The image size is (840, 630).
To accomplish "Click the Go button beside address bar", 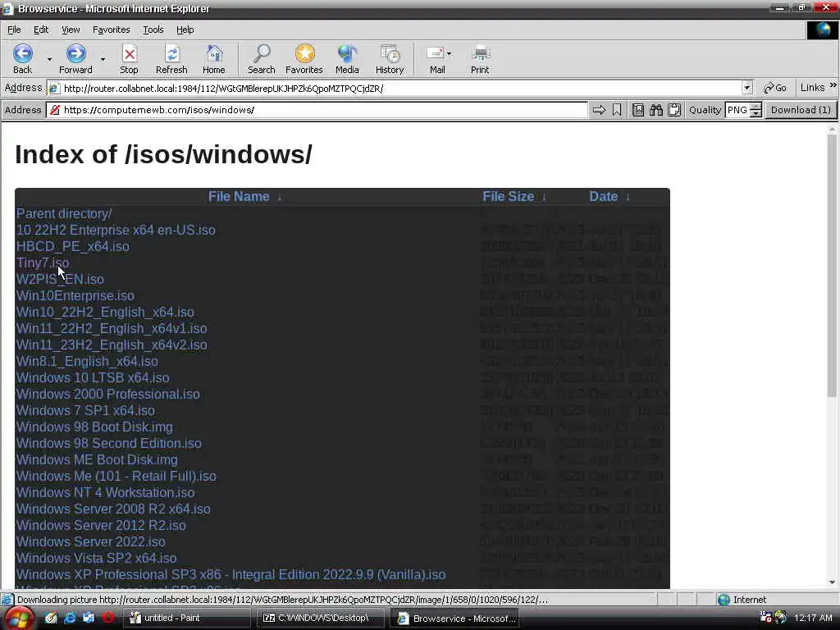I will 775,87.
